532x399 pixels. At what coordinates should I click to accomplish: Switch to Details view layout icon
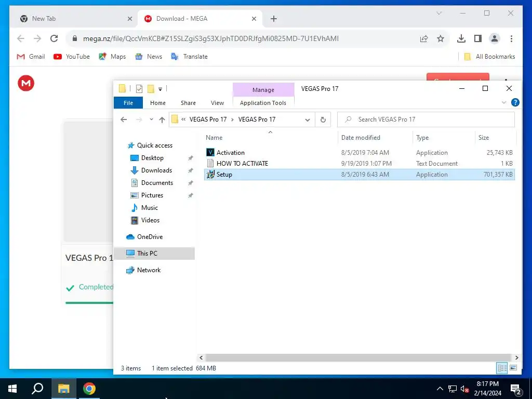[x=502, y=368]
